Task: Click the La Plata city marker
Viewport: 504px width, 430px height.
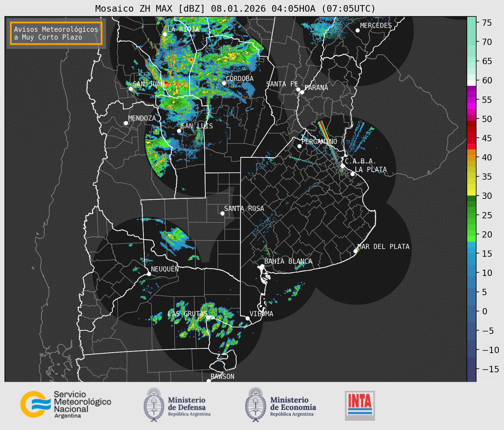Action: [353, 174]
